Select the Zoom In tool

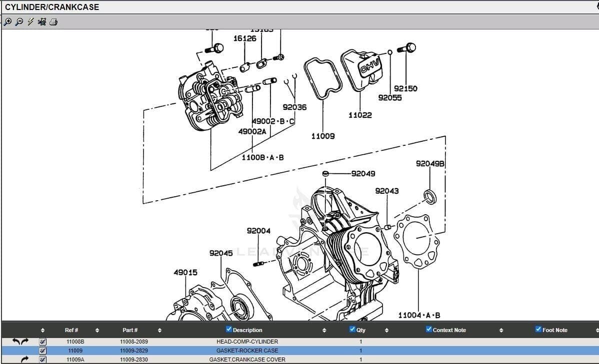tap(7, 22)
